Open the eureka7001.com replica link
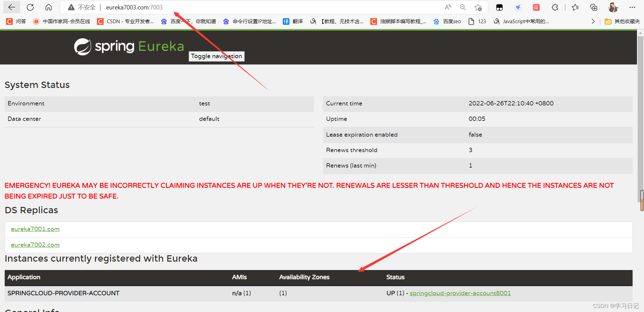This screenshot has width=644, height=312. click(x=35, y=229)
